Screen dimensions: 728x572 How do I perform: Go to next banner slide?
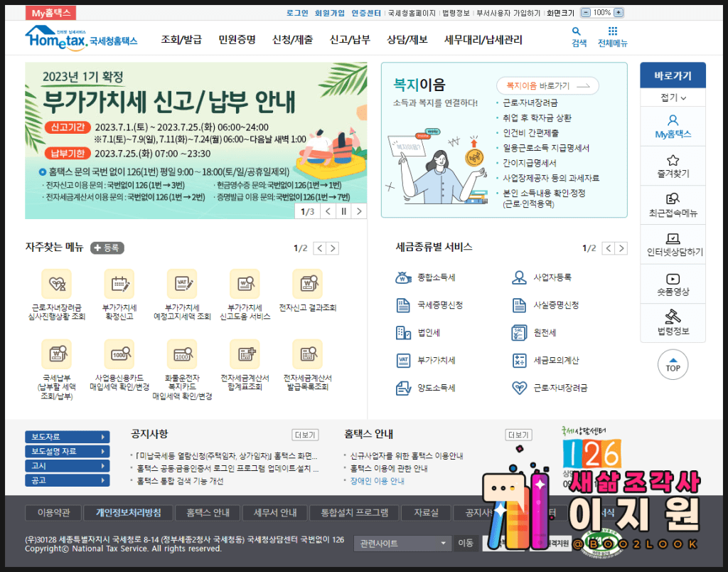[x=359, y=211]
